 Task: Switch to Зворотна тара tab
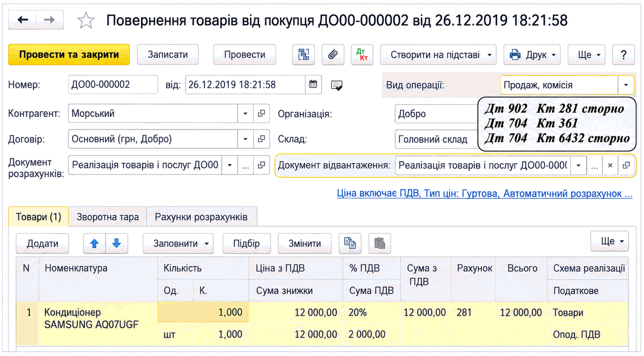[108, 217]
